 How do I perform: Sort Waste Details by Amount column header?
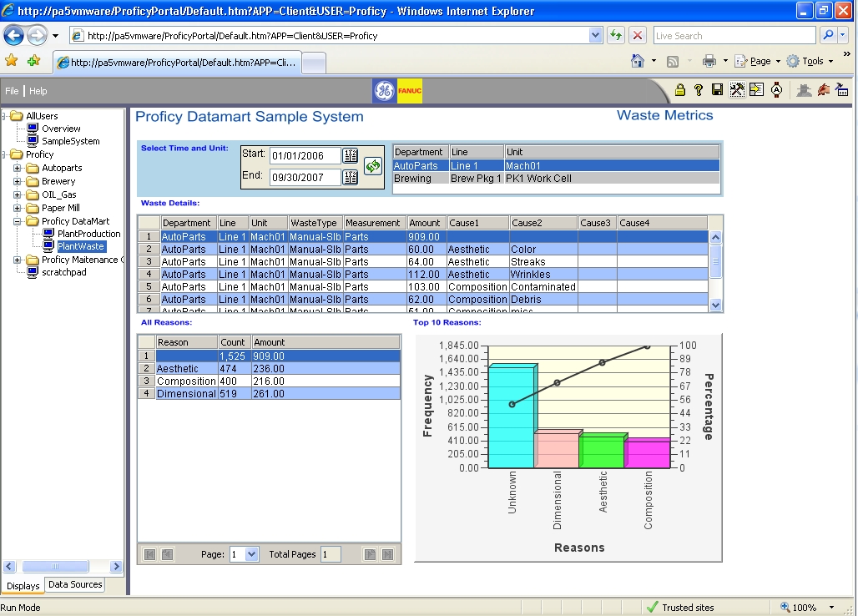tap(426, 223)
